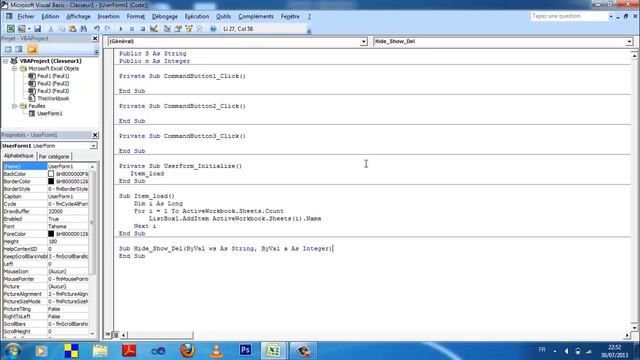Open the Insertion menu
The image size is (640, 360).
(109, 16)
